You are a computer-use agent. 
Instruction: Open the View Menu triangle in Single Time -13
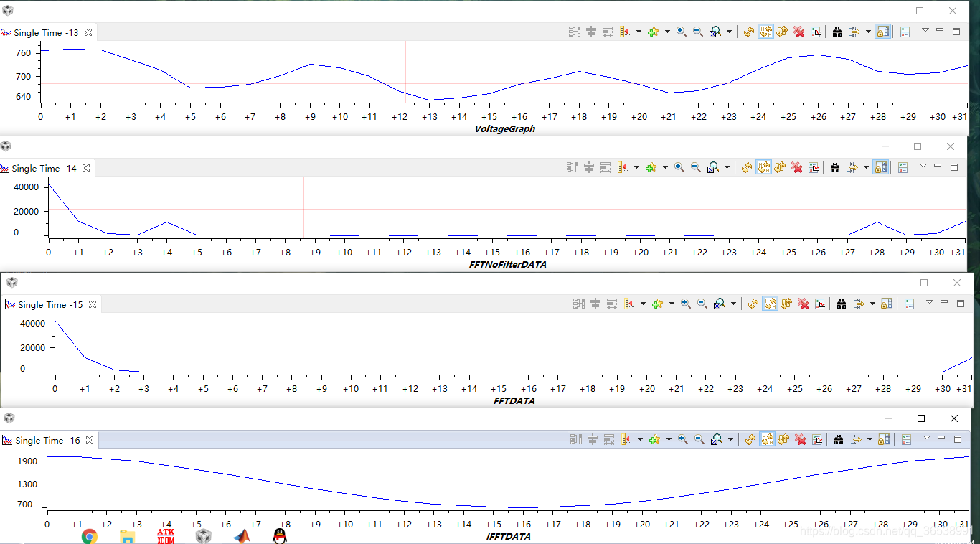pyautogui.click(x=925, y=30)
